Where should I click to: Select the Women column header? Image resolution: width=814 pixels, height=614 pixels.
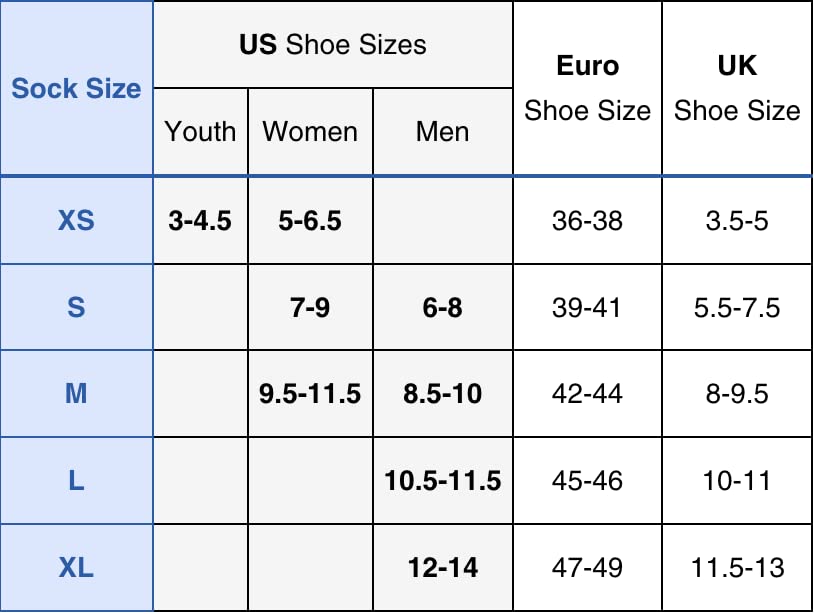(x=310, y=132)
